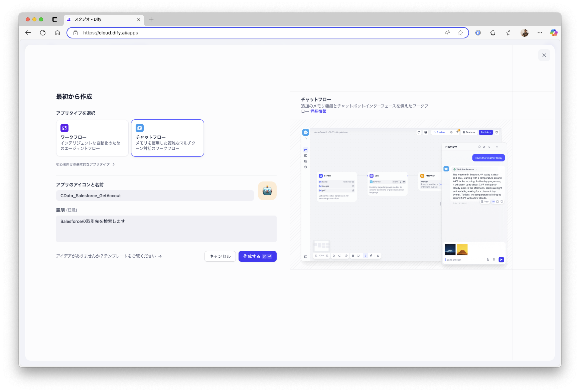Select the ワークフロー app type card
Screen dimensions: 580x392
point(92,138)
